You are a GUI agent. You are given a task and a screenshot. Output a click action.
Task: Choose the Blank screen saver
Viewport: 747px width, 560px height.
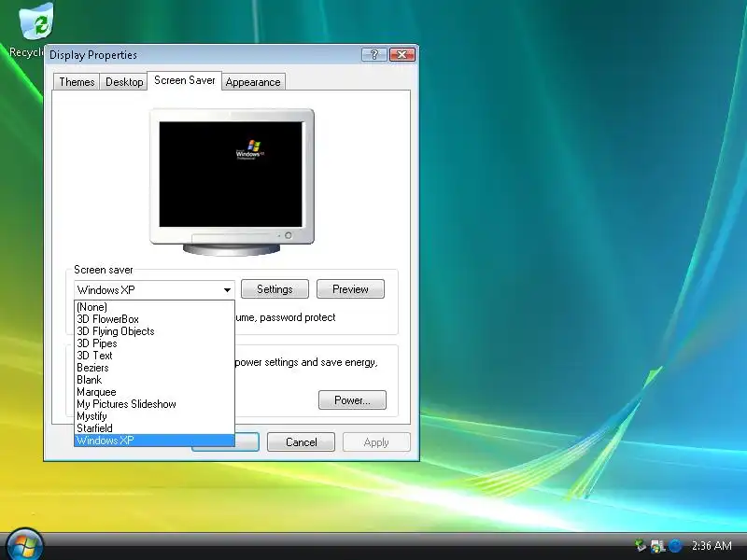click(x=154, y=380)
